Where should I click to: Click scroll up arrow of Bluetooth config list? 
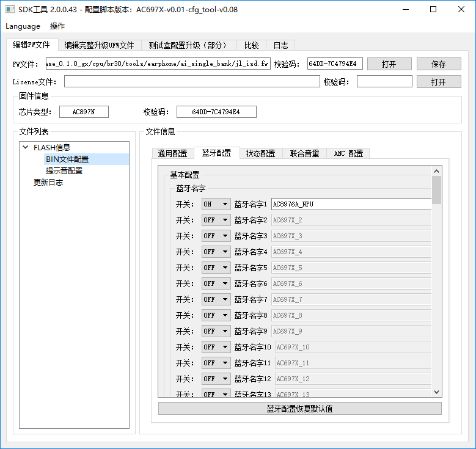(x=436, y=171)
